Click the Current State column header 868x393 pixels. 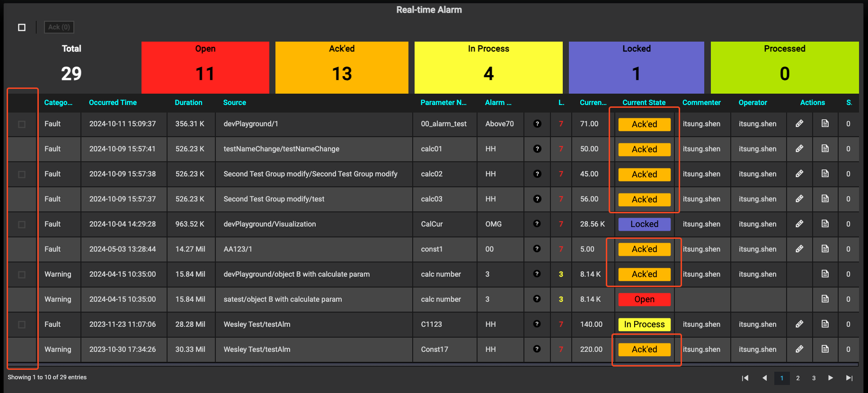(644, 103)
